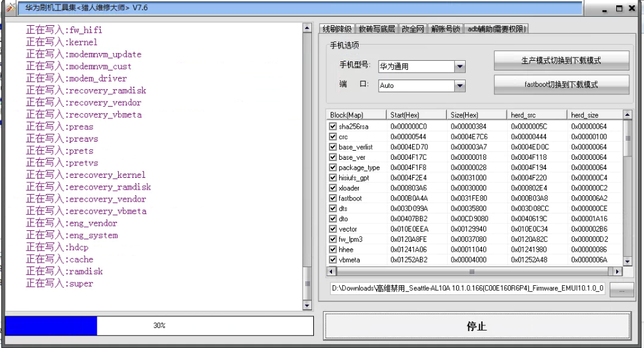Toggle hisiufs_gpt checkbox
The width and height of the screenshot is (644, 348).
(333, 178)
